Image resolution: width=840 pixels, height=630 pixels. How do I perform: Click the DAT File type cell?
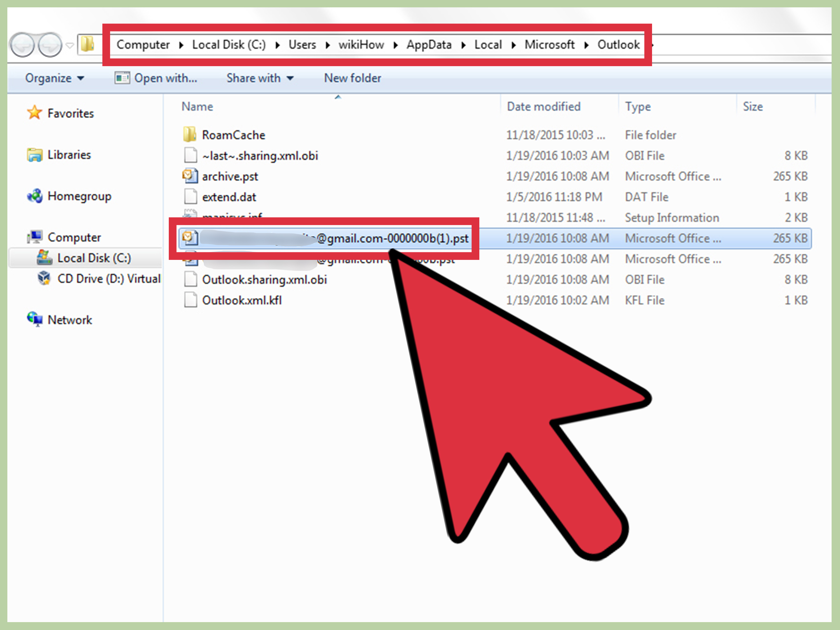[647, 197]
